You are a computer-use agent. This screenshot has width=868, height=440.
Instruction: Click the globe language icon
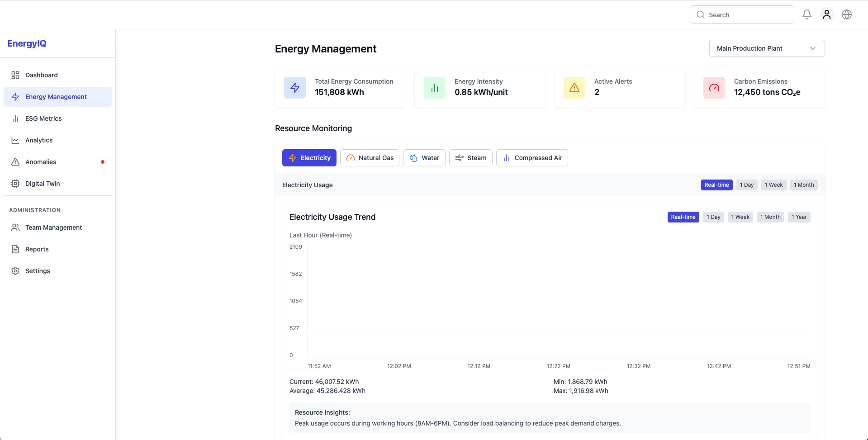[846, 14]
